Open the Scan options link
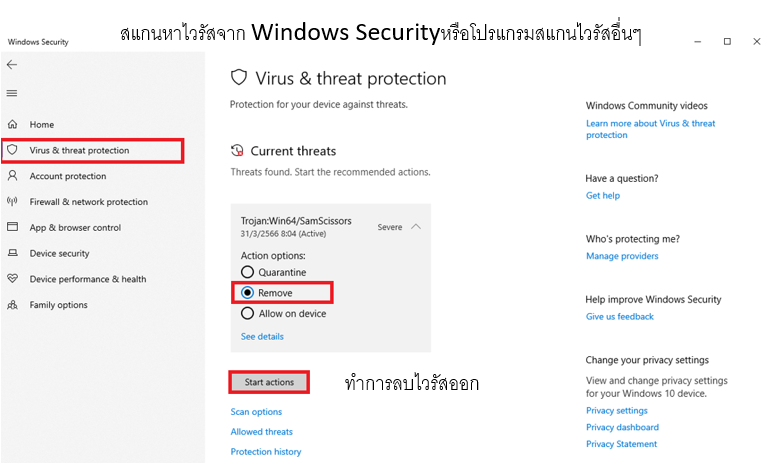This screenshot has width=766, height=469. coord(256,412)
